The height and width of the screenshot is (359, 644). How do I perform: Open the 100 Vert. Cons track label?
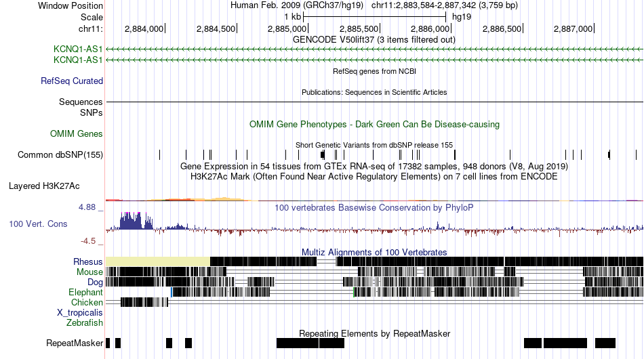click(x=38, y=224)
